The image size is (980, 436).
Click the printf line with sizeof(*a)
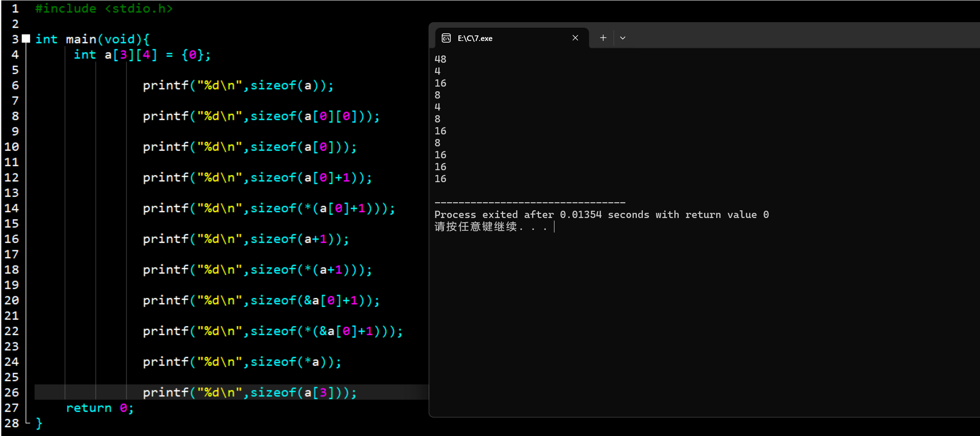point(242,362)
